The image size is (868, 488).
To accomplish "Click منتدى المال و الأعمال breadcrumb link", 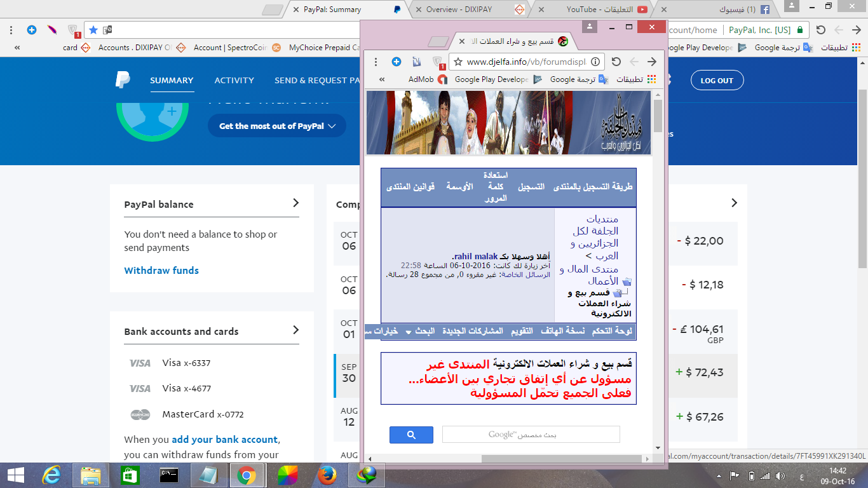I will [589, 274].
